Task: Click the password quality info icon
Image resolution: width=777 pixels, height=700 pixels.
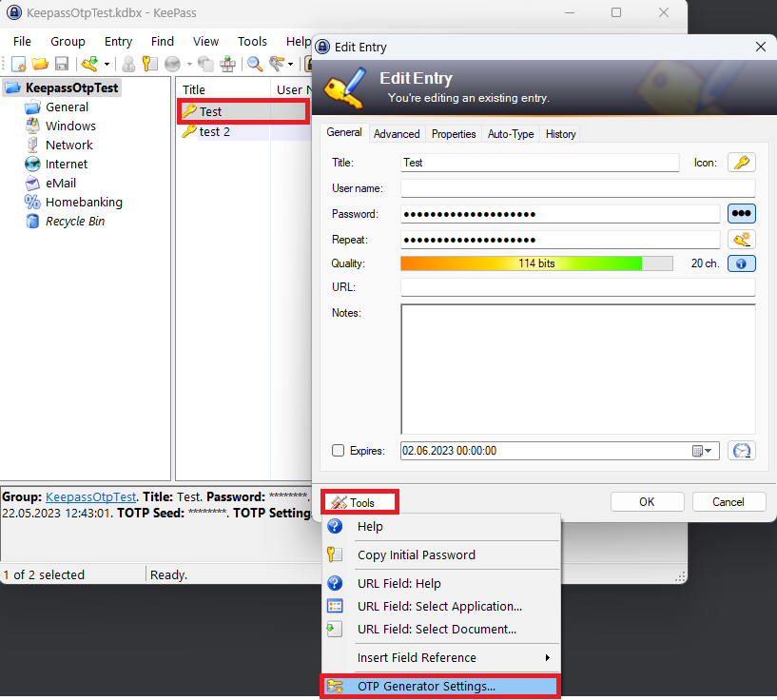Action: [x=741, y=263]
